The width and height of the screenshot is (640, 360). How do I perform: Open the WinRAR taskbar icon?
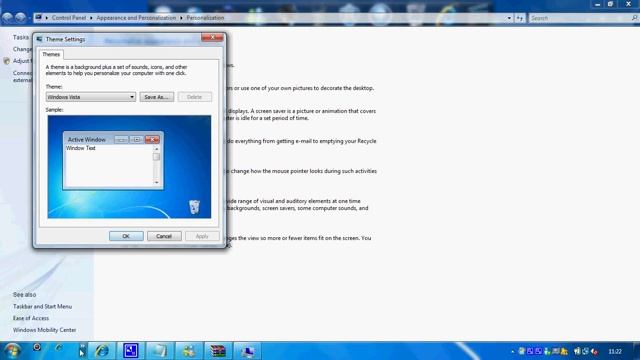click(x=218, y=351)
